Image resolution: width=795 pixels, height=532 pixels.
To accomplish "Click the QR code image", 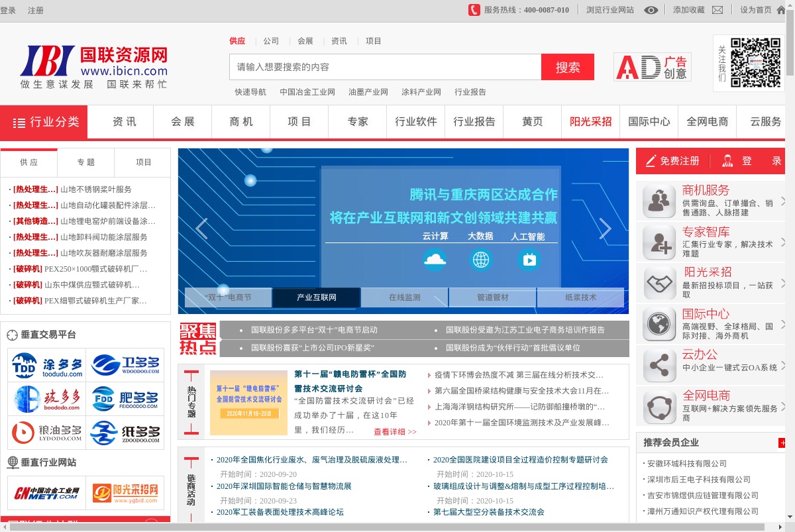I will tap(756, 63).
